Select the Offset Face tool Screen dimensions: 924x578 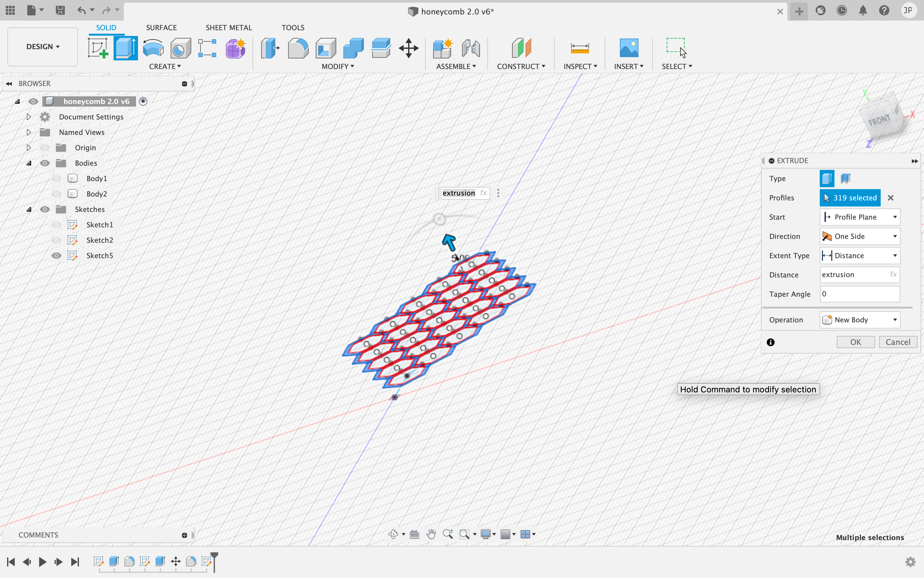pos(381,48)
